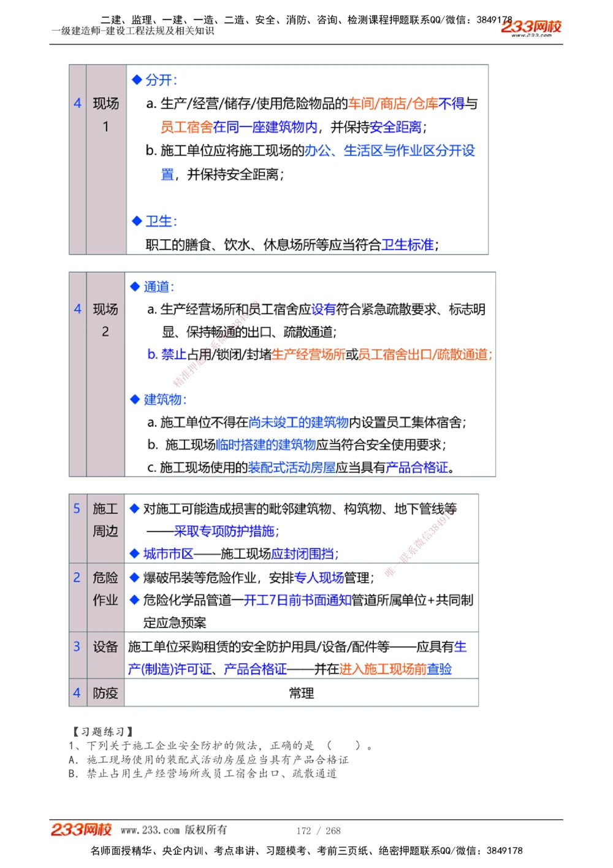
Task: Click the diamond icon beside 对施工可能造成损害
Action: (x=134, y=508)
